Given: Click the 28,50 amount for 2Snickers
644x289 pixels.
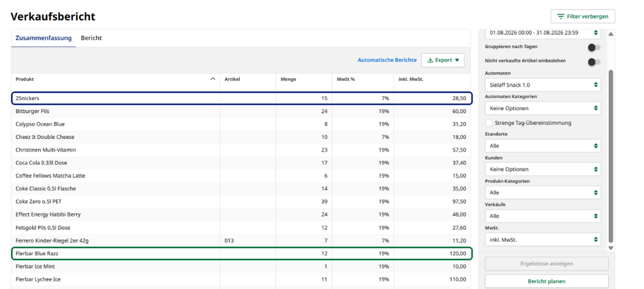Looking at the screenshot, I should tap(459, 98).
